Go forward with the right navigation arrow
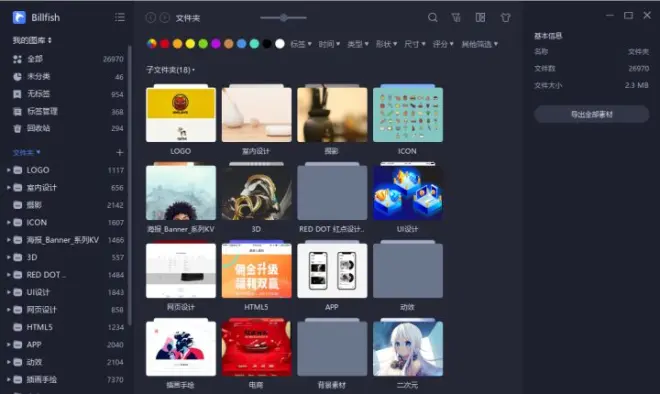 click(165, 18)
